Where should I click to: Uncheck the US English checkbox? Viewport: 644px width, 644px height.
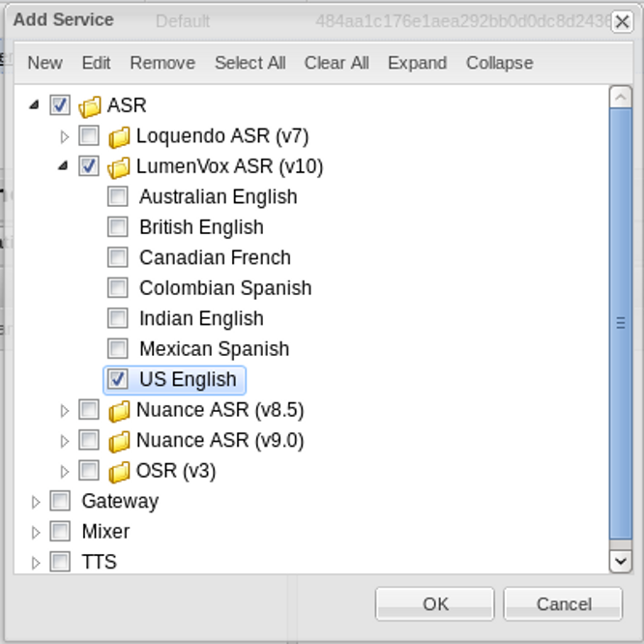pos(118,379)
